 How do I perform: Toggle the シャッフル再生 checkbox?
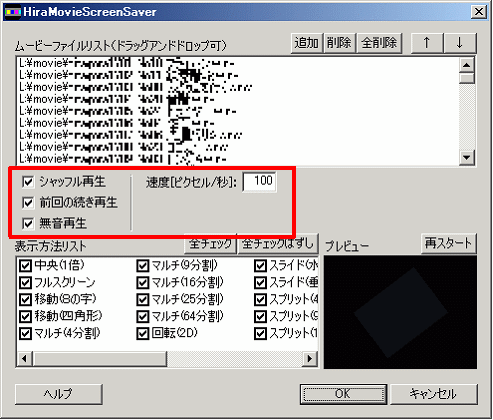click(28, 182)
